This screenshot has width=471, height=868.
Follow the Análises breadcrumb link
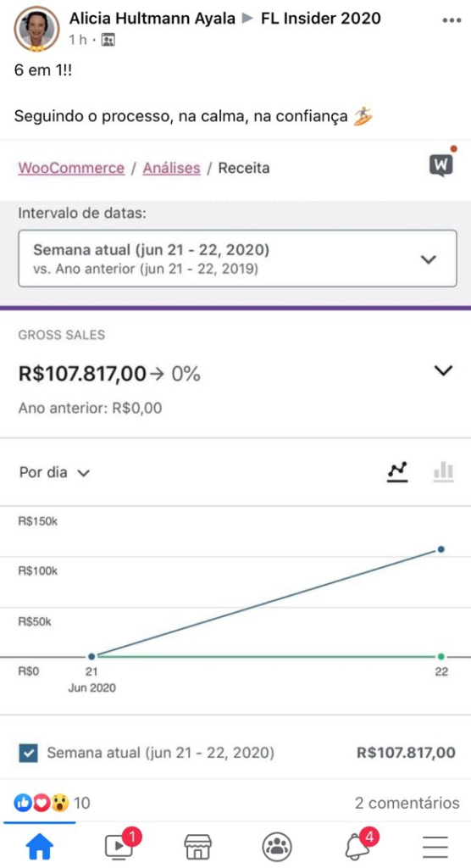[172, 168]
